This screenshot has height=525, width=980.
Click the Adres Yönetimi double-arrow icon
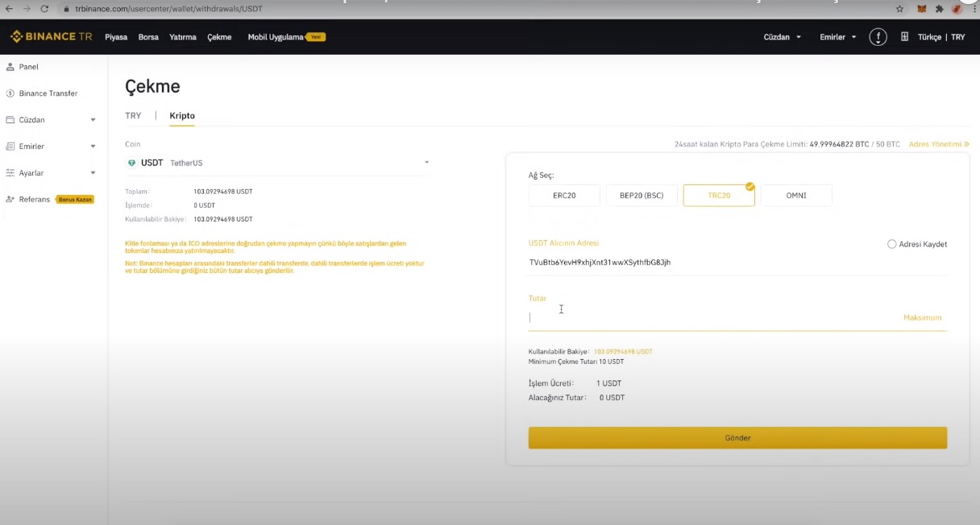966,144
